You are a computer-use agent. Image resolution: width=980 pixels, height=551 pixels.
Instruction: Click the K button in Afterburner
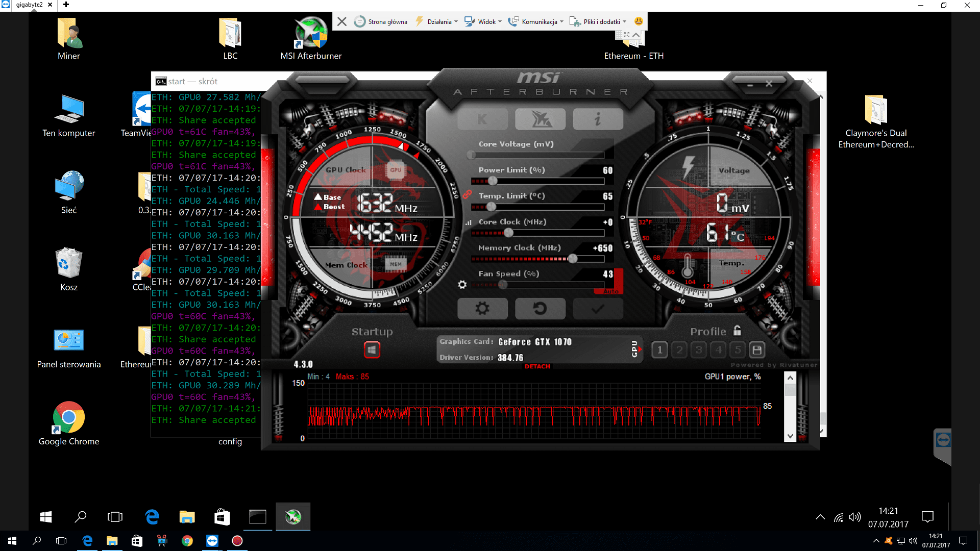tap(482, 119)
